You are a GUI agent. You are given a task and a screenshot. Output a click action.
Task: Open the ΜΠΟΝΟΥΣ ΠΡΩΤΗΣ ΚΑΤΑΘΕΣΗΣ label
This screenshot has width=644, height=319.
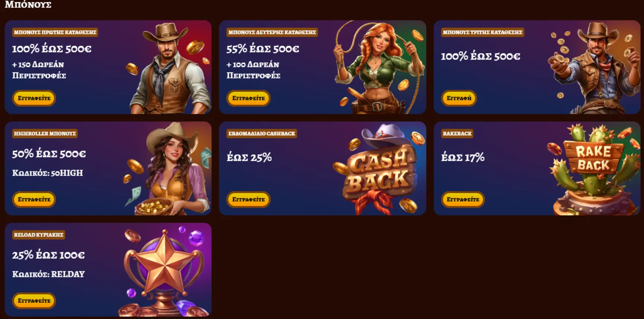55,32
